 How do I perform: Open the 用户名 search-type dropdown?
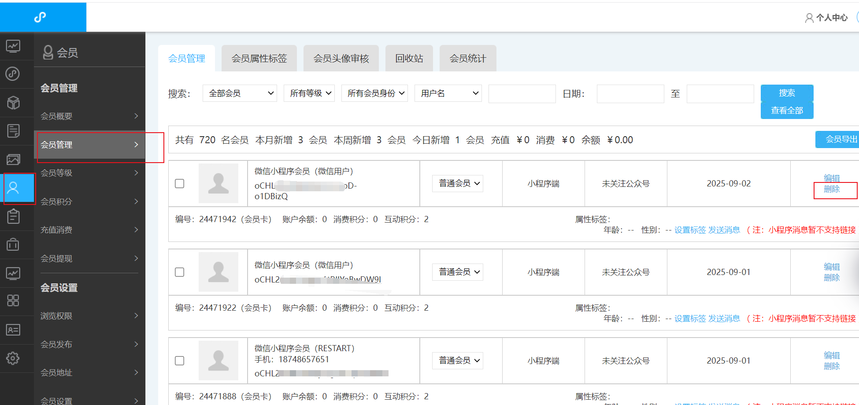coord(448,93)
